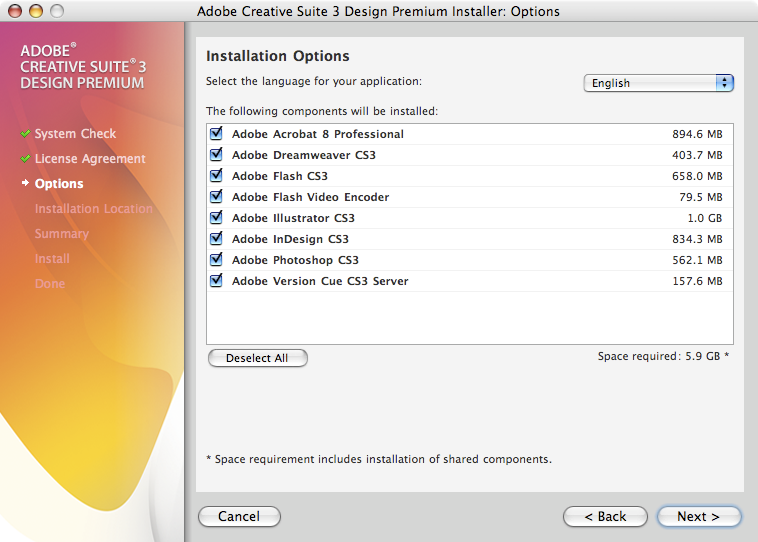Click the Adobe Dreamweaver CS3 label
The width and height of the screenshot is (758, 542).
pos(304,155)
